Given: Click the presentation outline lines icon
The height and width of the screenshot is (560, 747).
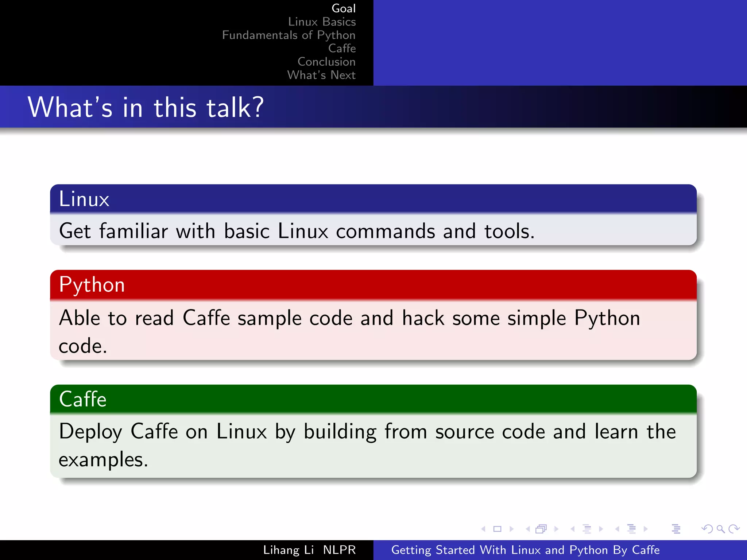Looking at the screenshot, I should click(x=676, y=529).
